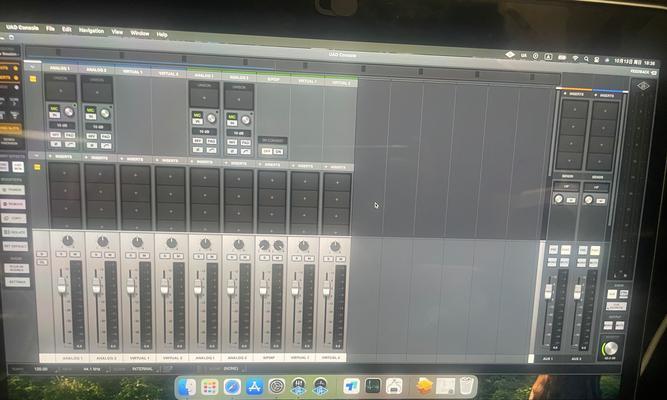Click the first empty insert slot on S/PDIF
Viewport: 667px width, 400px height.
click(x=272, y=180)
